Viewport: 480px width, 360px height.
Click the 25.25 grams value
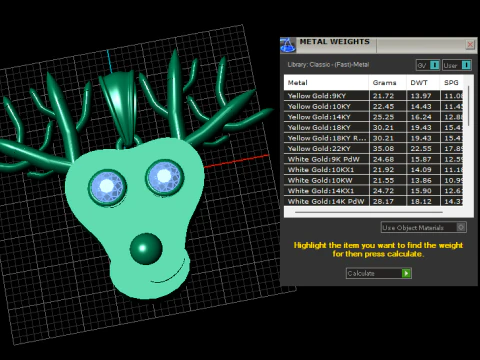pyautogui.click(x=383, y=117)
